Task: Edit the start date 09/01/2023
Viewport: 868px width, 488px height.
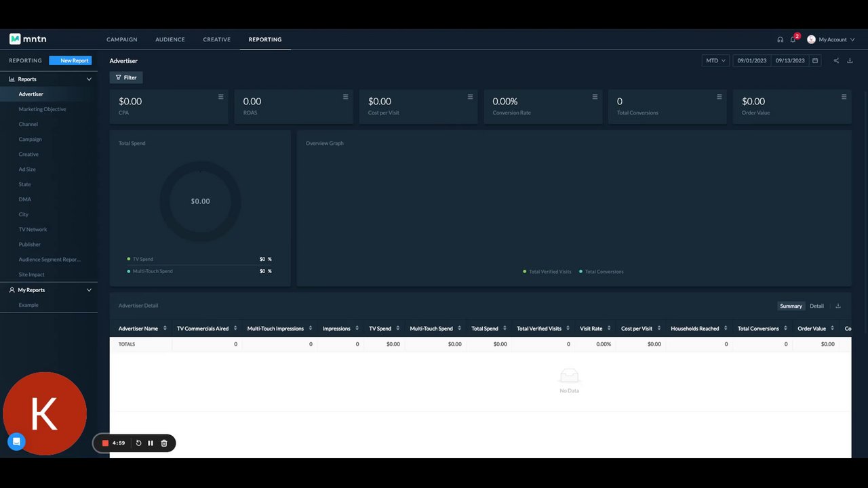Action: tap(752, 60)
